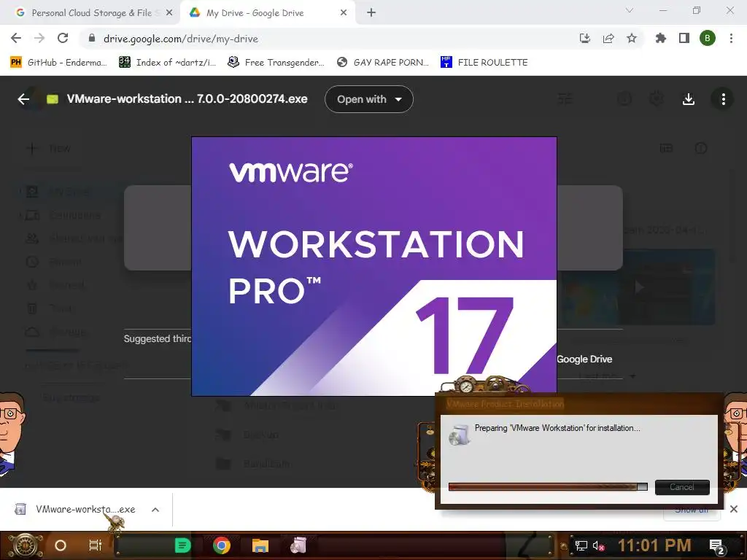This screenshot has height=560, width=747.
Task: Bookmark this page with the star icon
Action: (x=632, y=39)
